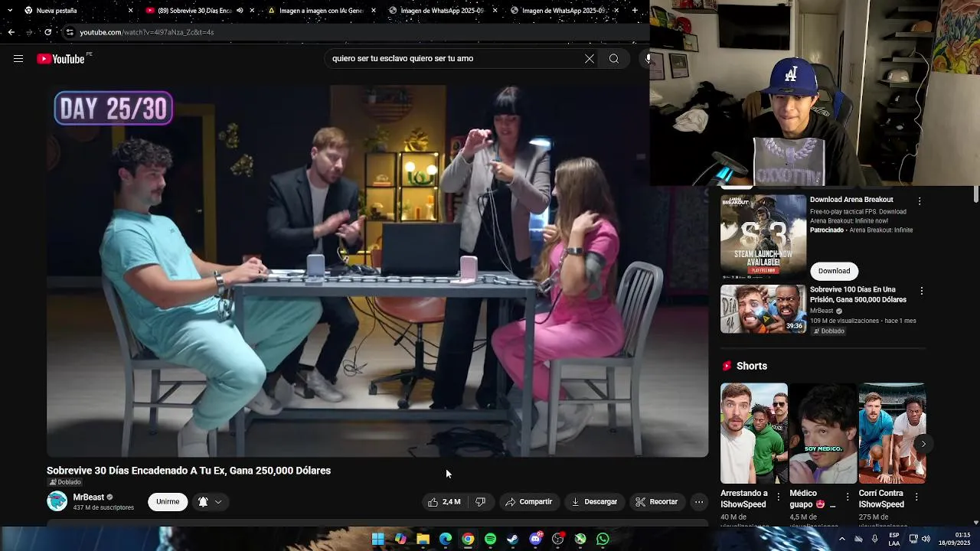Dislike the video with the thumbs-down
This screenshot has width=980, height=551.
point(480,502)
